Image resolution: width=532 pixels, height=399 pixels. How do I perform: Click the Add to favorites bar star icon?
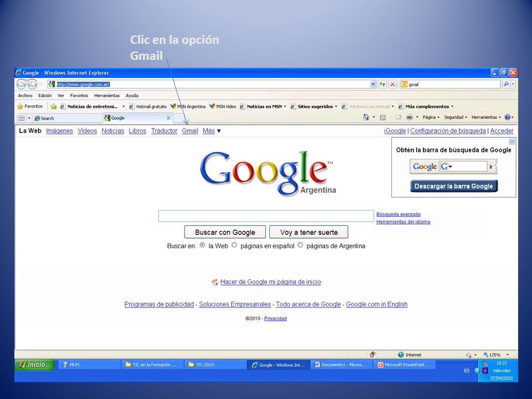coord(54,106)
